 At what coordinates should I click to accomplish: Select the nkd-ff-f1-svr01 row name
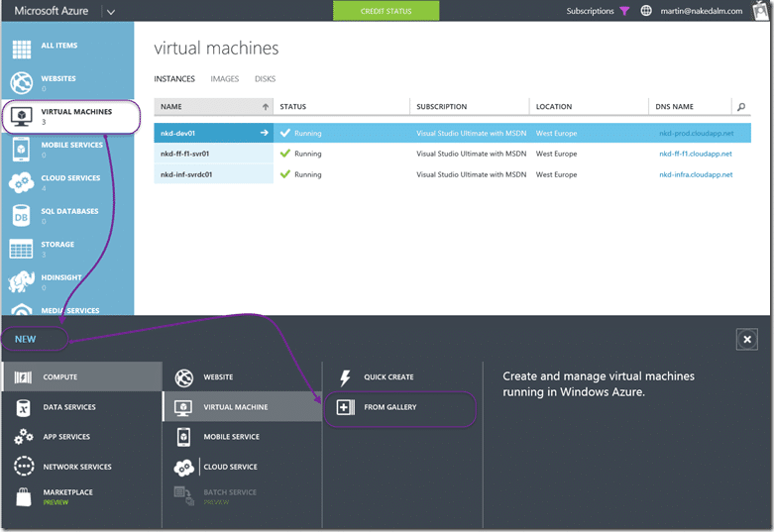coord(184,154)
